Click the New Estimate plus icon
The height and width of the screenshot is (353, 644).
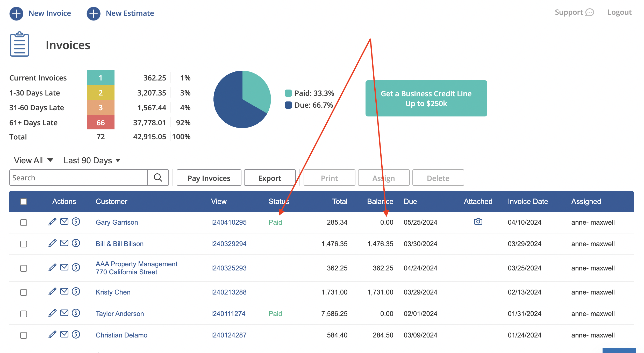(94, 13)
